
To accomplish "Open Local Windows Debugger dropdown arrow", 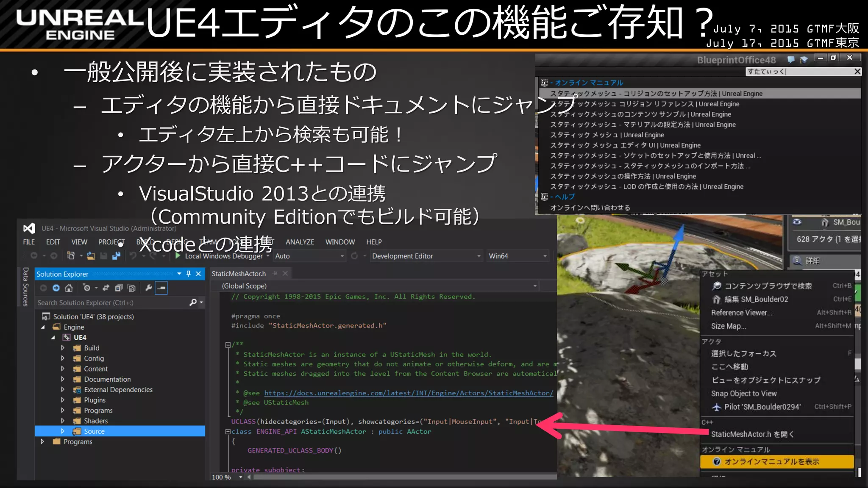I will 268,256.
